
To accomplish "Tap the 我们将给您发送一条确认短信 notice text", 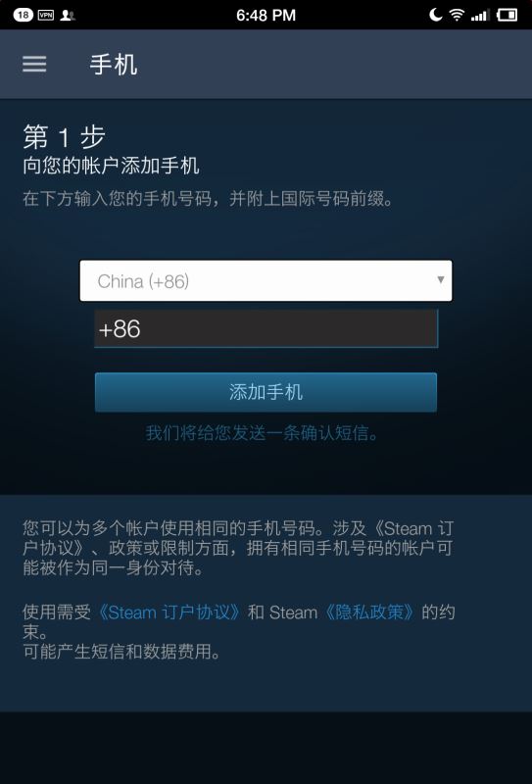I will pyautogui.click(x=263, y=433).
